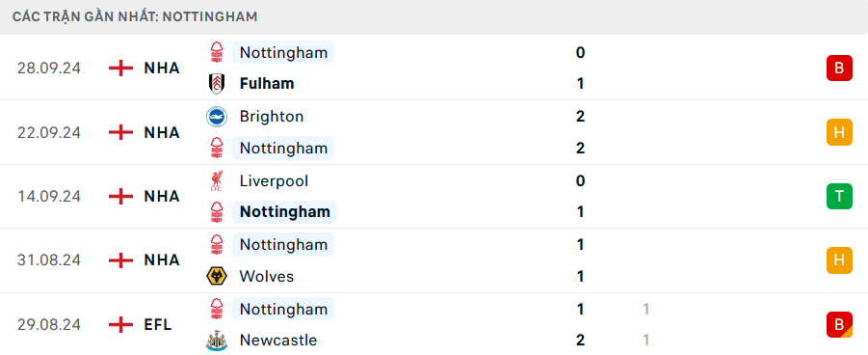
Task: Click the orange H badge for the Wolves match
Action: point(839,260)
